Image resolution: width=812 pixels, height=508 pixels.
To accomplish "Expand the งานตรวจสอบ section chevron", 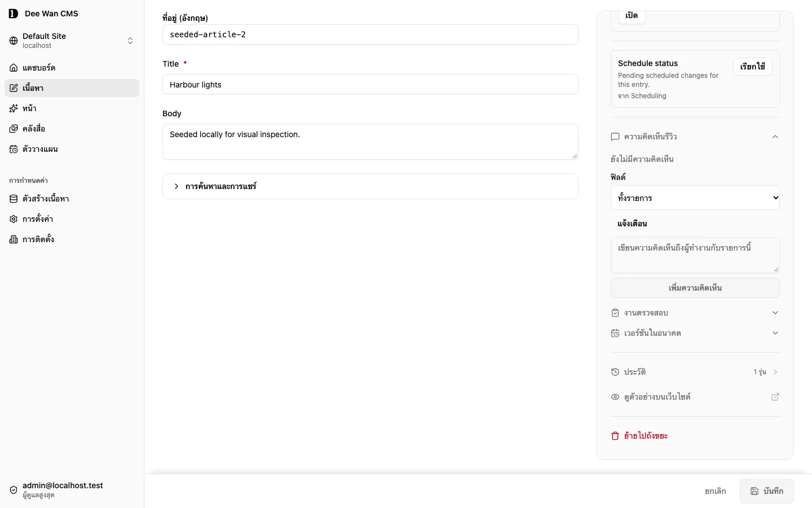I will tap(775, 313).
